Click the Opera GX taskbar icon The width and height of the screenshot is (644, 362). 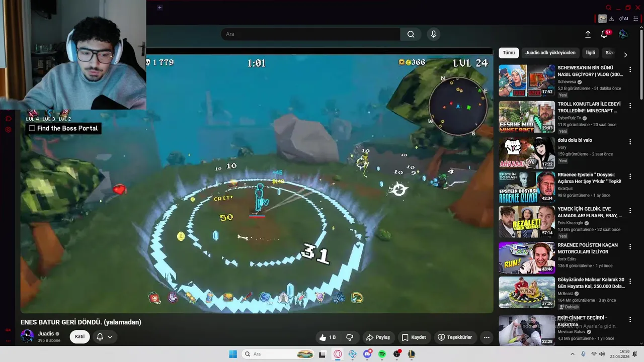pos(338,354)
